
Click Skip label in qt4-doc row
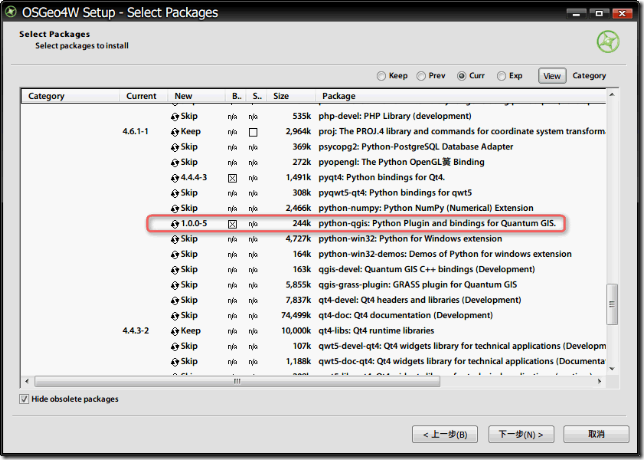[x=189, y=315]
